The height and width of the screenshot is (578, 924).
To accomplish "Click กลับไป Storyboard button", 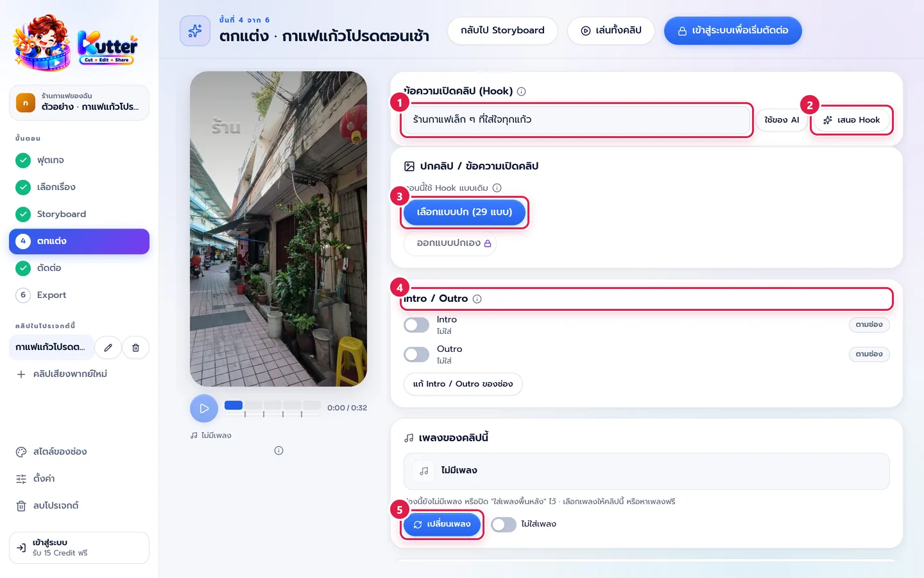I will 502,31.
